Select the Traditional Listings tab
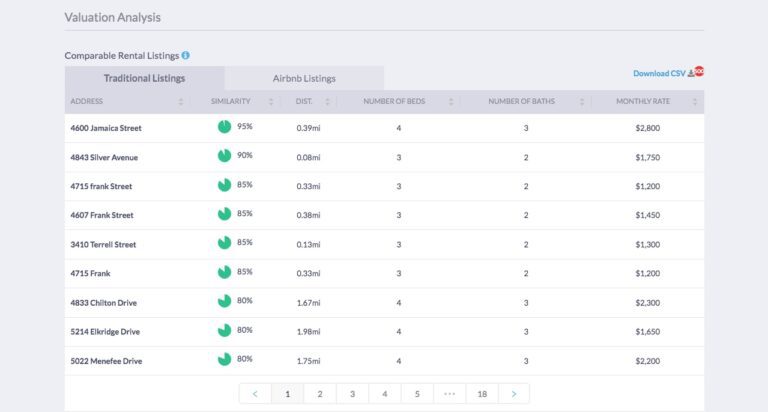Viewport: 768px width, 412px height. (144, 78)
